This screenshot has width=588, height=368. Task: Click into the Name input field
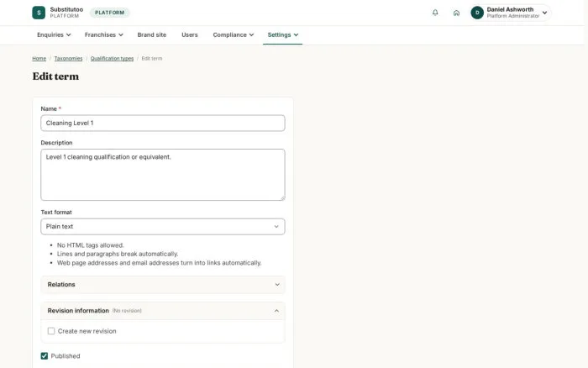[163, 123]
